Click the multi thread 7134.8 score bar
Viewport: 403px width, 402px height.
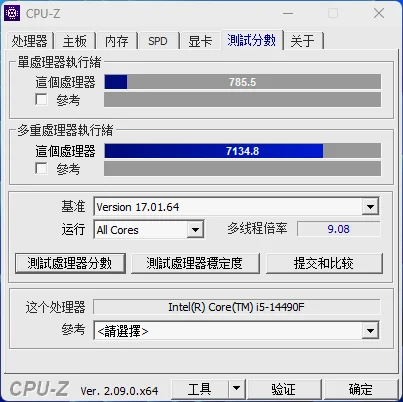pyautogui.click(x=242, y=151)
